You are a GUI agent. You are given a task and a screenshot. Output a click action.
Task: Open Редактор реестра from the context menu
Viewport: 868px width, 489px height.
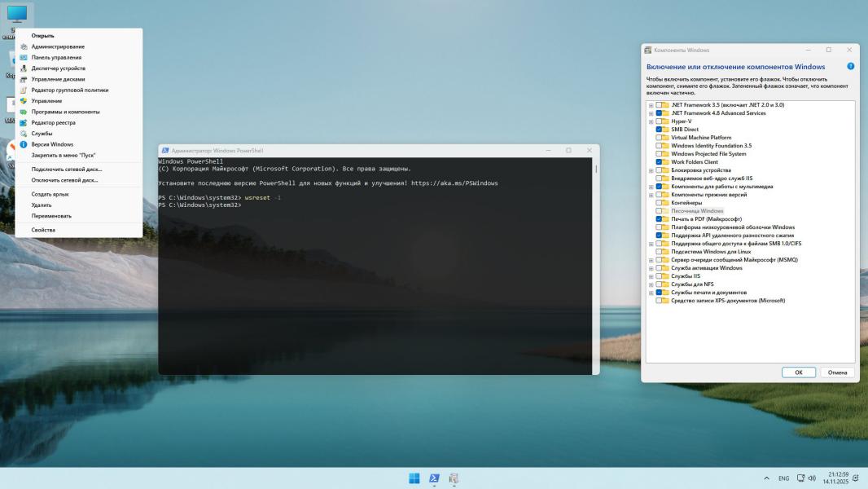(x=53, y=122)
